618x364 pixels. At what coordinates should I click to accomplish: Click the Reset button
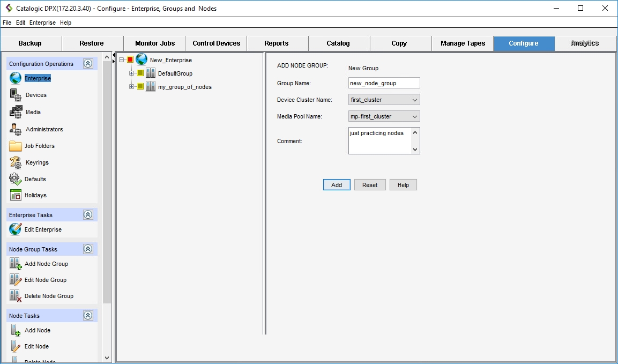click(x=370, y=185)
